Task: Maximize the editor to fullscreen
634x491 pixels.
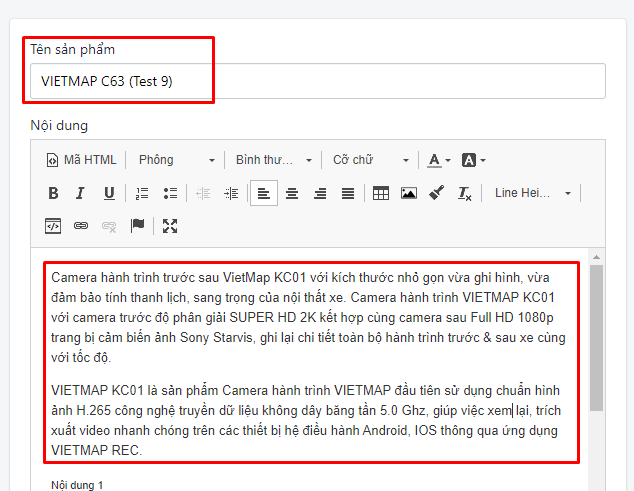Action: coord(170,226)
